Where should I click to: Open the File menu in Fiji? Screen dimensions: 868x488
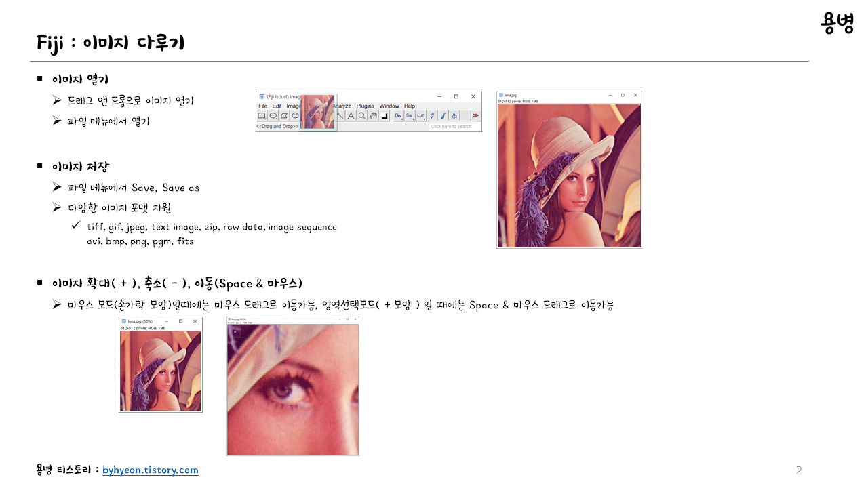coord(263,106)
